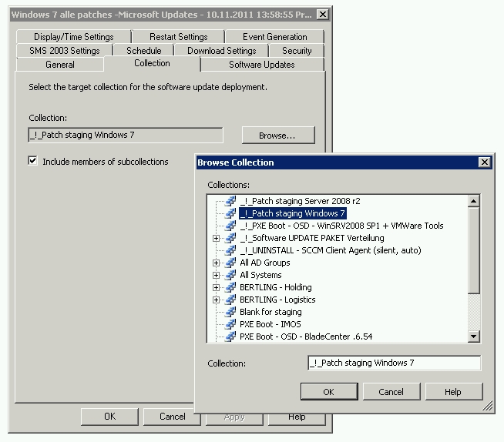Click the icon of _!_UNINSTALL - SCCM Client Agent
Viewport: 504px width, 442px height.
click(x=230, y=250)
